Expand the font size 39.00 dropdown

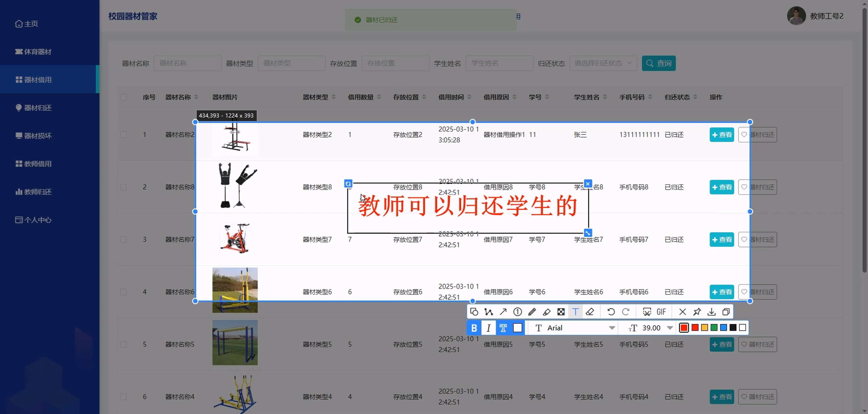[x=669, y=328]
